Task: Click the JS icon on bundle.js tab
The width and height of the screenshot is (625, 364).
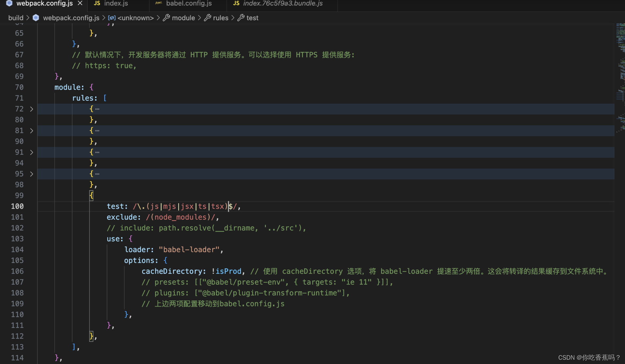Action: tap(236, 3)
